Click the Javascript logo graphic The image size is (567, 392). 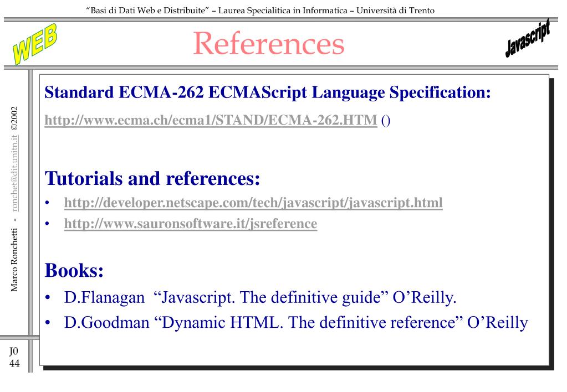[x=528, y=38]
